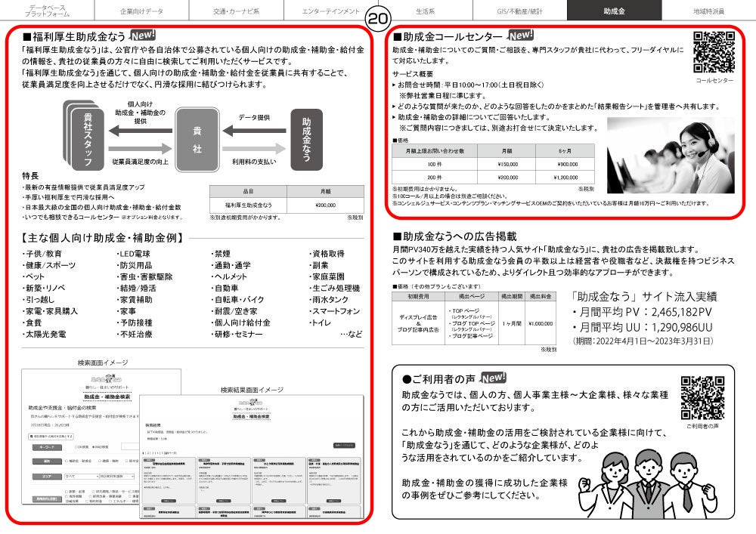The image size is (756, 534).
Task: Click the 太陽光発電 list item
Action: pos(44,334)
